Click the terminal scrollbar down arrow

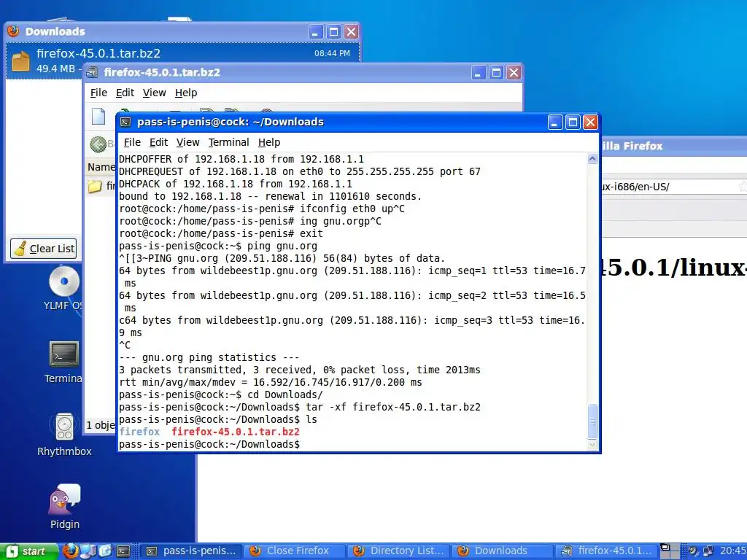(x=592, y=446)
